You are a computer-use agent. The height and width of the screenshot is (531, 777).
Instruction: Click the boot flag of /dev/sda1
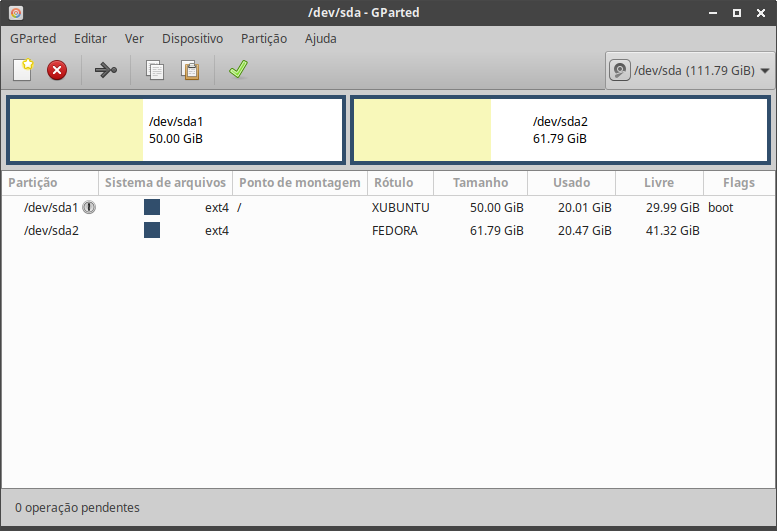[721, 208]
